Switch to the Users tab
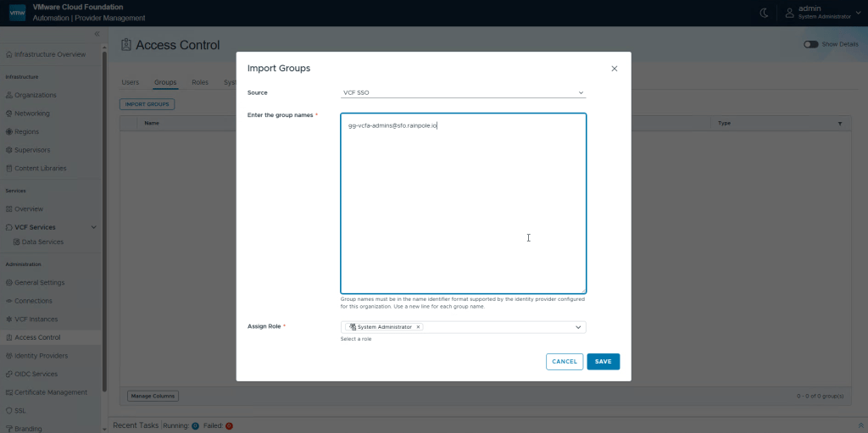This screenshot has width=868, height=433. (130, 82)
